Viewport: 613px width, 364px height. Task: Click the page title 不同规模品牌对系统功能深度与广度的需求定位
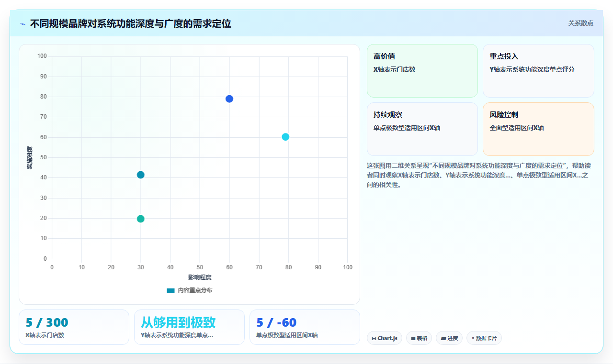(131, 23)
